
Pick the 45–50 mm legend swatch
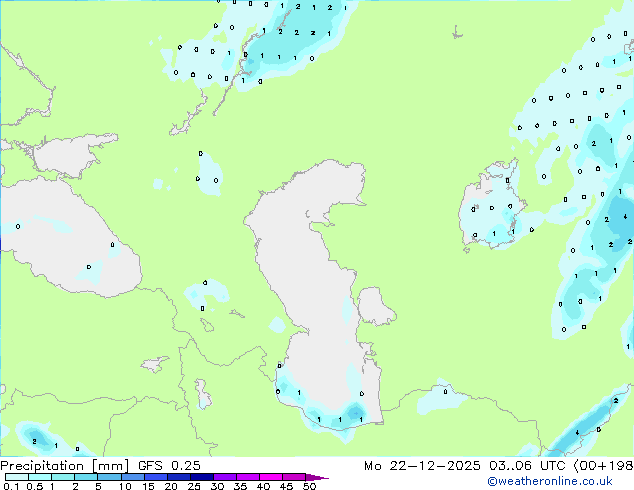click(294, 477)
